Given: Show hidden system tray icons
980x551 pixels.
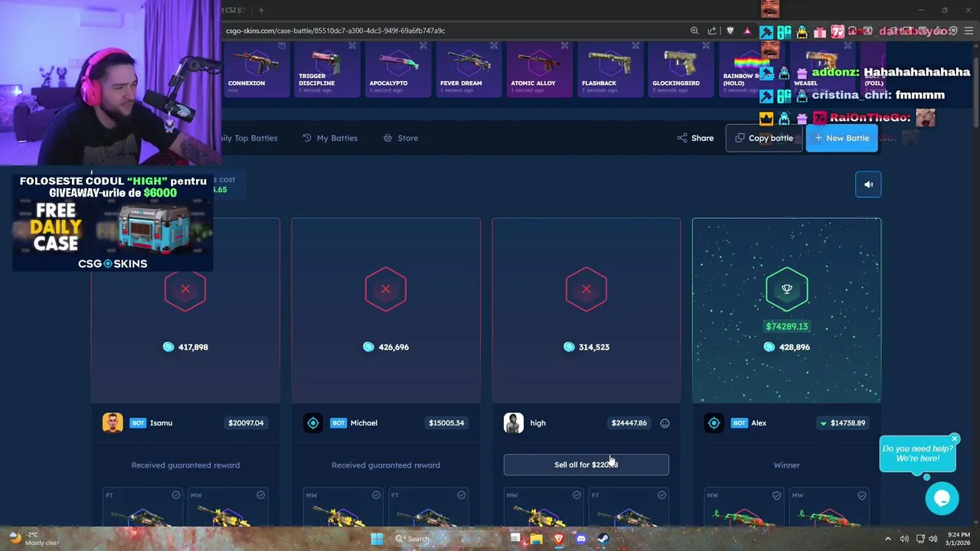Looking at the screenshot, I should point(888,539).
